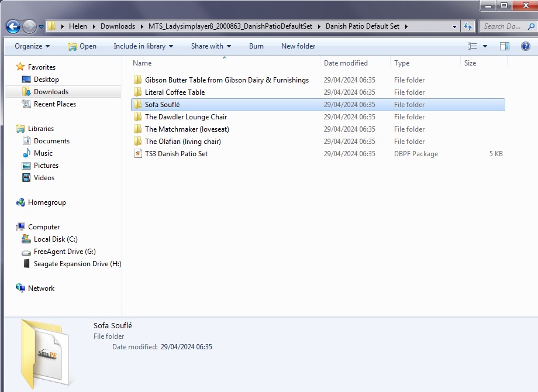
Task: Open the change view options arrow
Action: [x=485, y=46]
